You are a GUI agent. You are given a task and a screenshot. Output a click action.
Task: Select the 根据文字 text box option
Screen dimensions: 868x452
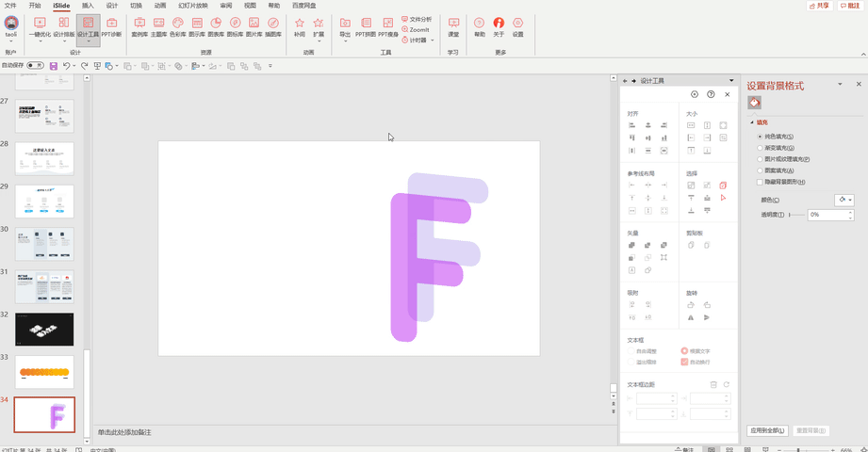tap(696, 350)
